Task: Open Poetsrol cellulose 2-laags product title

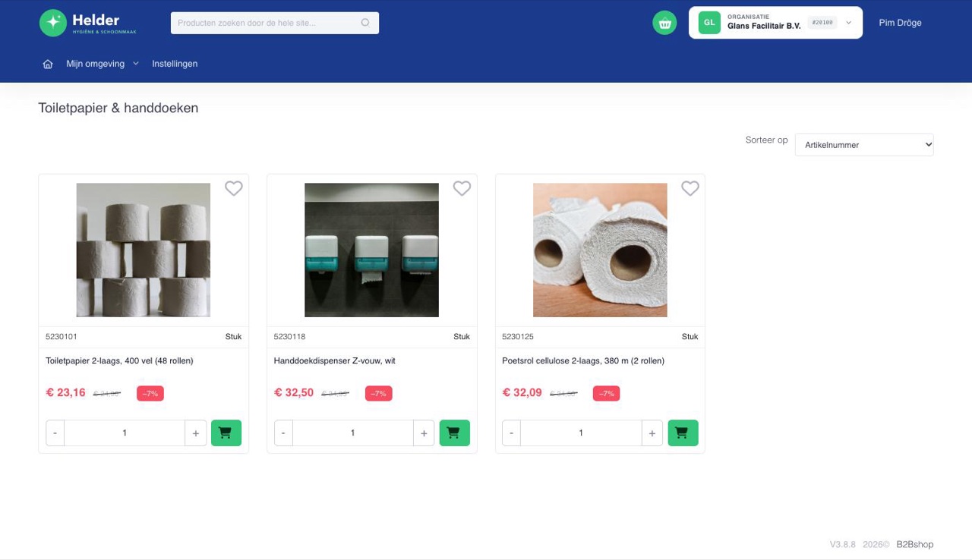Action: pyautogui.click(x=583, y=360)
